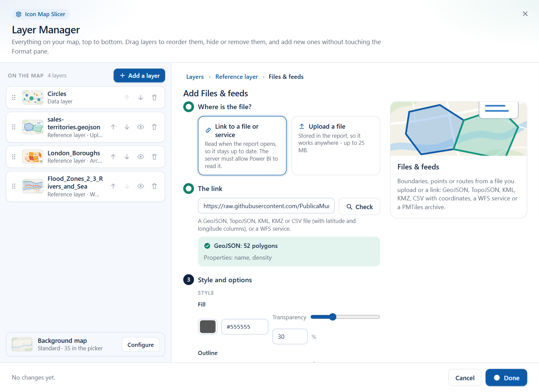This screenshot has width=539, height=392.
Task: Click the Done button
Action: (506, 378)
